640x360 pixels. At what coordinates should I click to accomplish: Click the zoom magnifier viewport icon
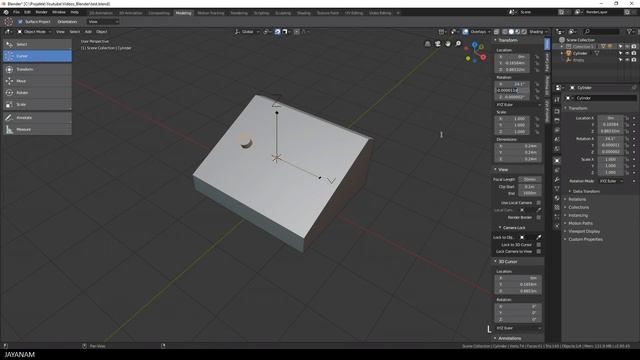(x=458, y=44)
